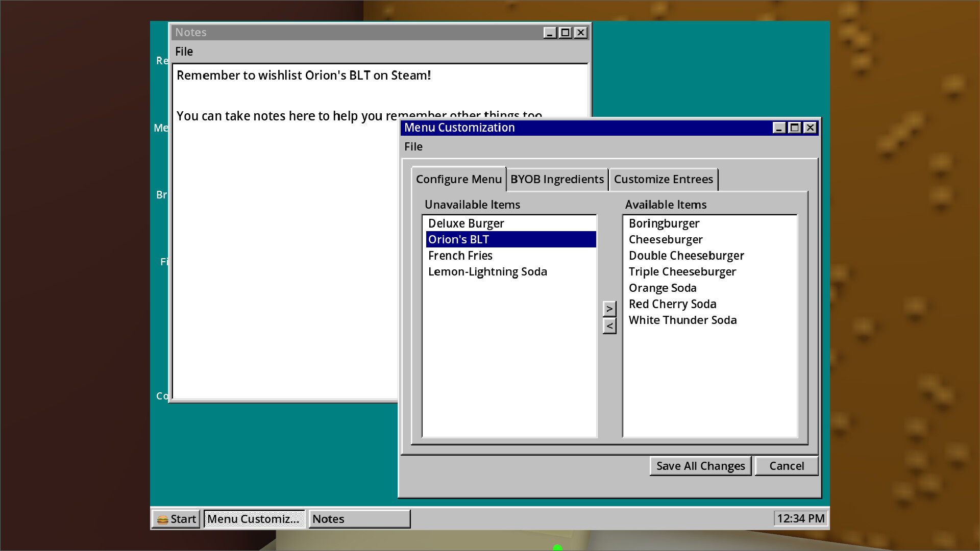Select Triple Cheeseburger in Available Items

pyautogui.click(x=710, y=272)
